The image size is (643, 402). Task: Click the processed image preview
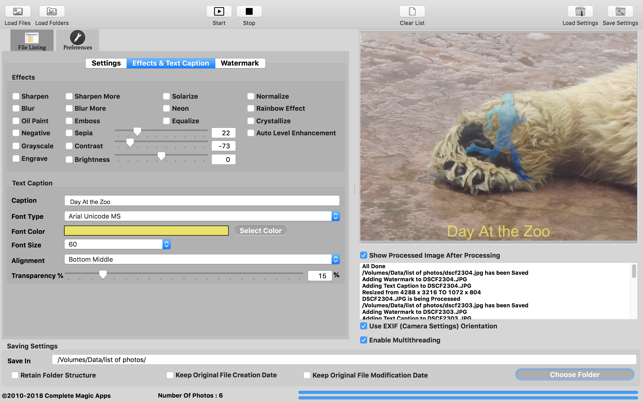(499, 137)
